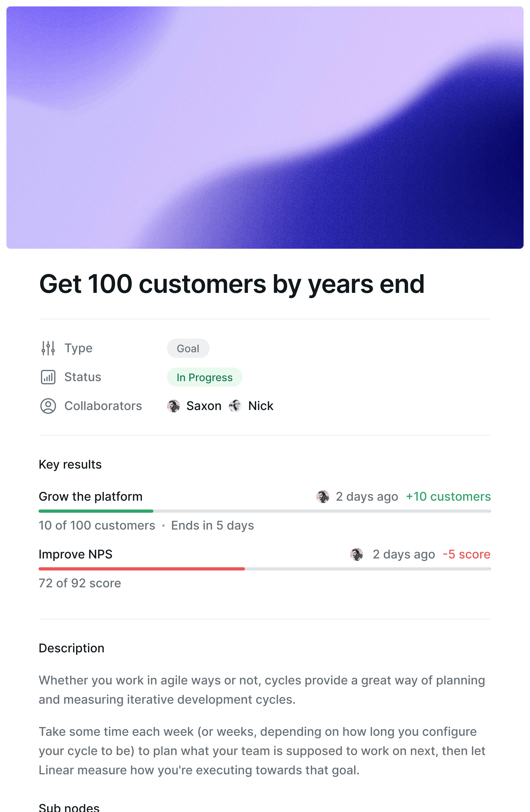
Task: Click the Key results section heading
Action: [x=70, y=465]
